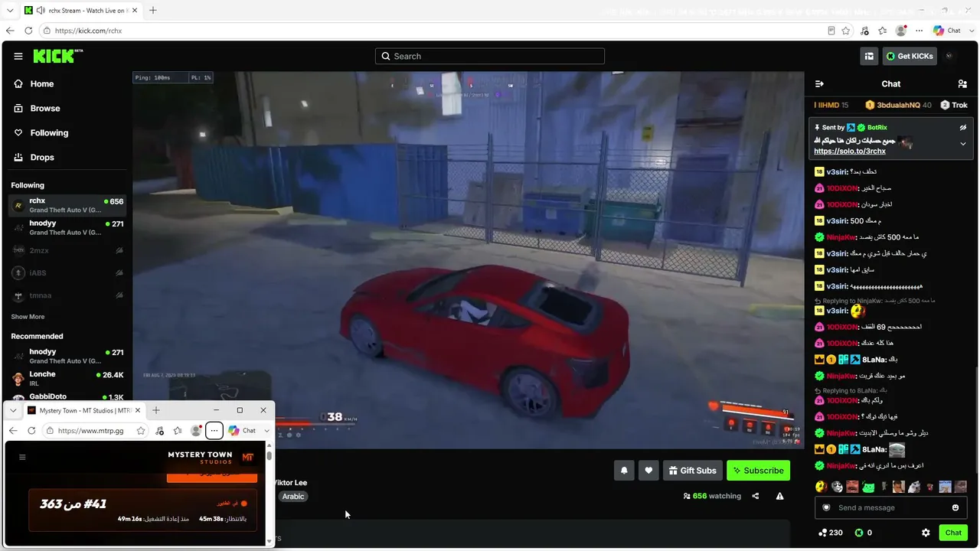The image size is (980, 551).
Task: View the KICKs balance of 0
Action: click(x=864, y=533)
